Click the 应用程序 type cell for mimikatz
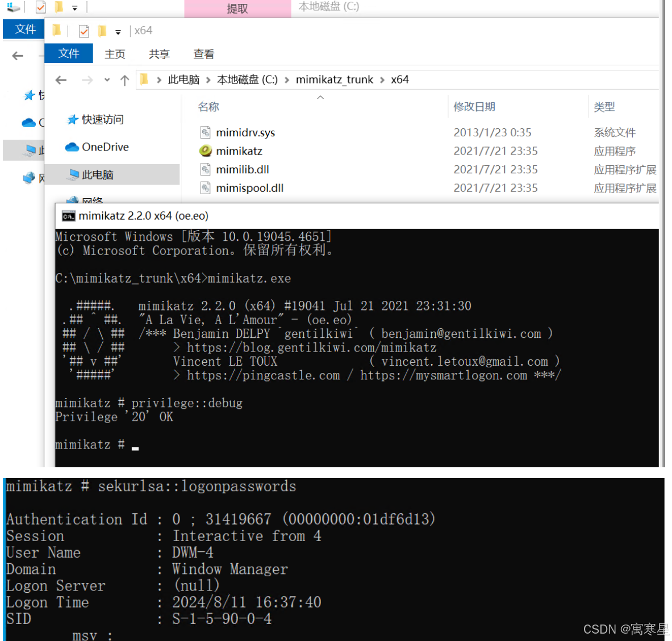 coord(615,151)
